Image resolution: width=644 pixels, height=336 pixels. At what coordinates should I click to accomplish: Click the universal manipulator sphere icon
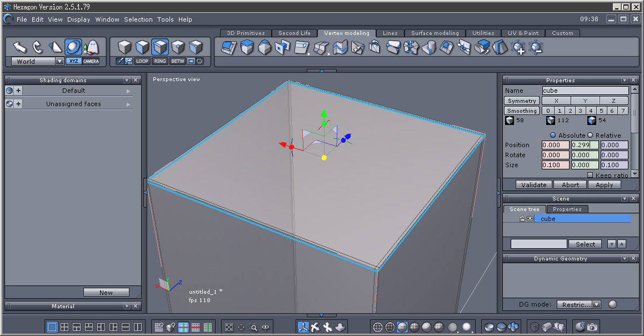pyautogui.click(x=73, y=47)
